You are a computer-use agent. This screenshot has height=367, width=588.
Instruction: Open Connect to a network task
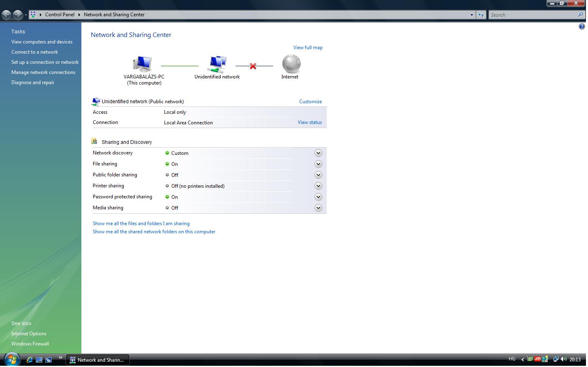35,52
